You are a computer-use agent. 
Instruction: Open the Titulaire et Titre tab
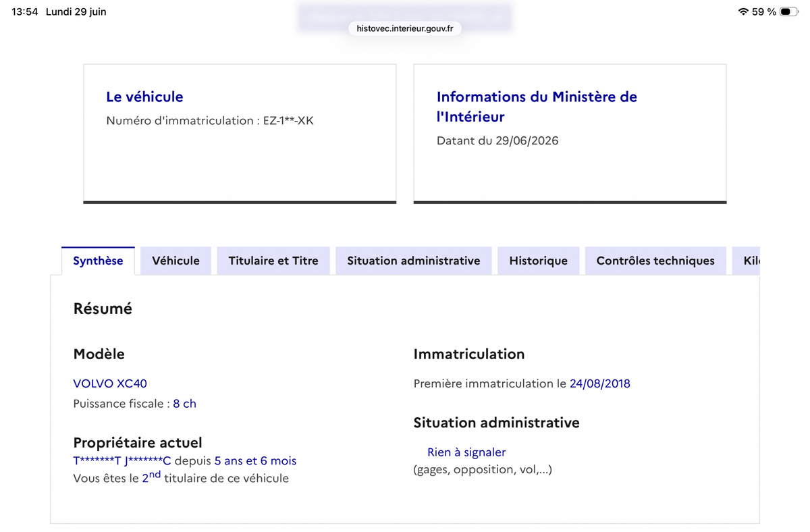pos(273,261)
